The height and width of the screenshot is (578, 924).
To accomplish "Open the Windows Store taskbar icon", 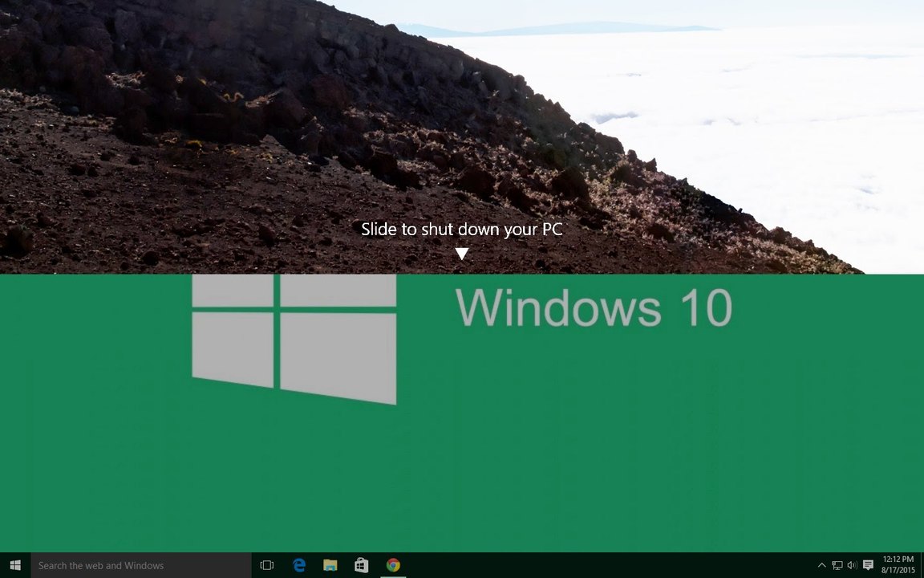I will (x=361, y=565).
